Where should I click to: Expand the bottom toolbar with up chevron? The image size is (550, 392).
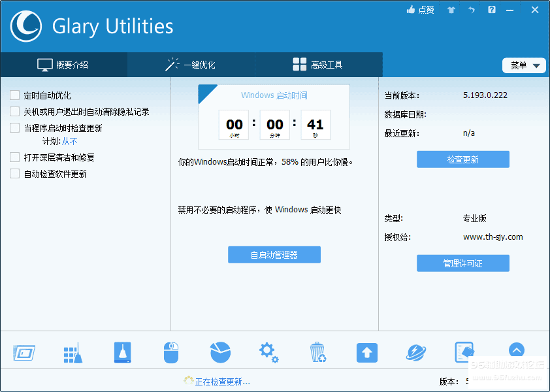pyautogui.click(x=516, y=351)
